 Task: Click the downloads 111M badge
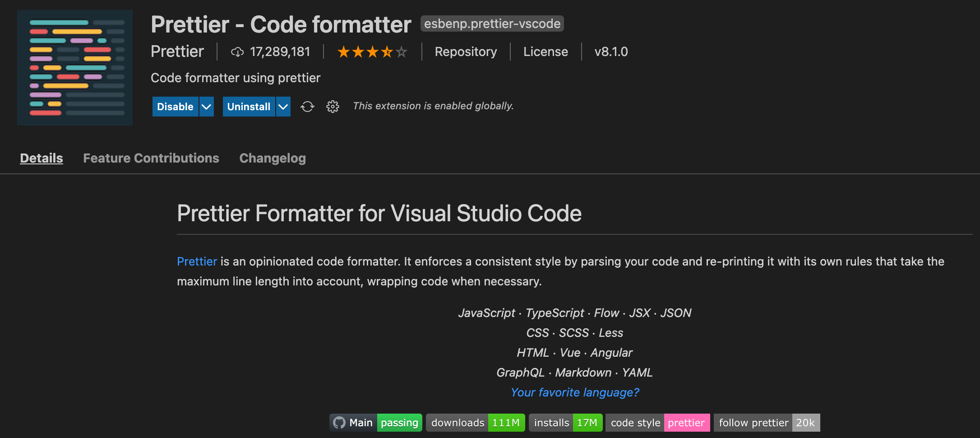tap(476, 423)
